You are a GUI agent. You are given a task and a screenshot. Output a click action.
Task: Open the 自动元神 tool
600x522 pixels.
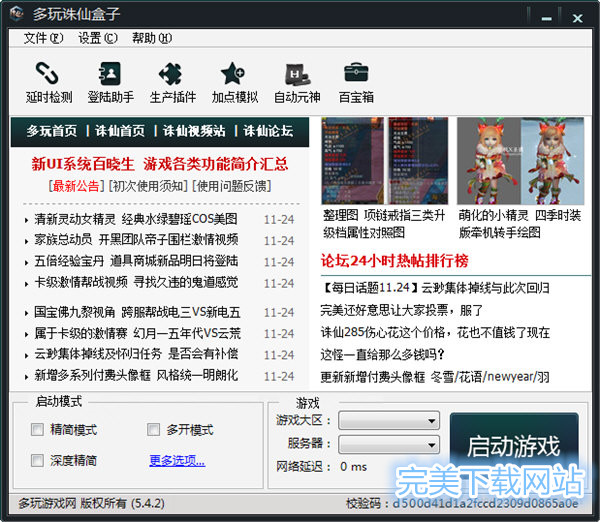(296, 81)
